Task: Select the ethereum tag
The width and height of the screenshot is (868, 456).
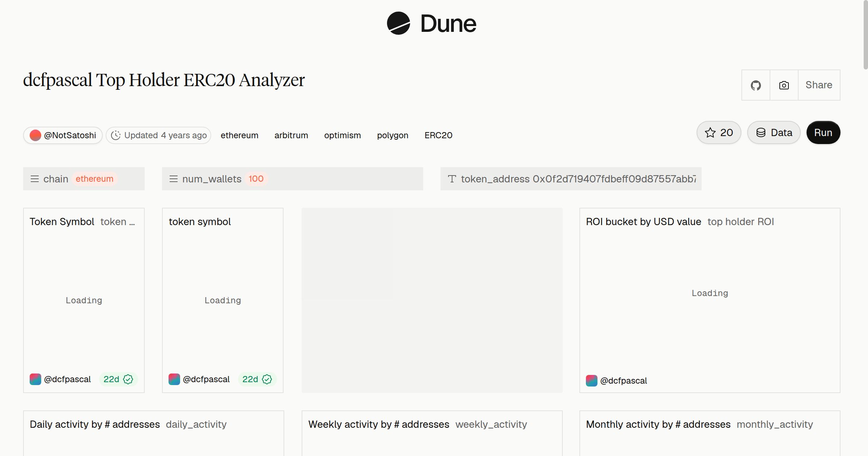Action: (239, 135)
